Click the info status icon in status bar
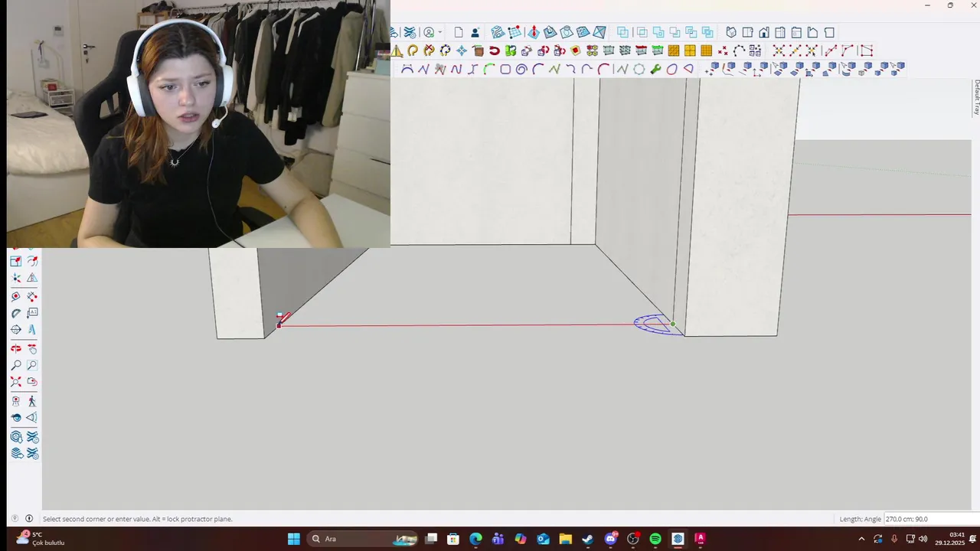 [29, 518]
